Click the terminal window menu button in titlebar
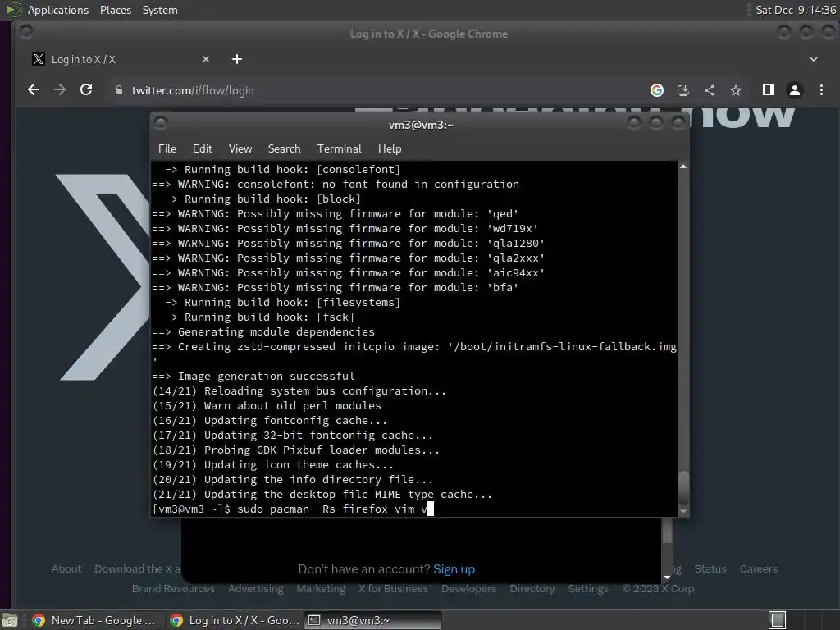The width and height of the screenshot is (840, 630). click(x=161, y=124)
